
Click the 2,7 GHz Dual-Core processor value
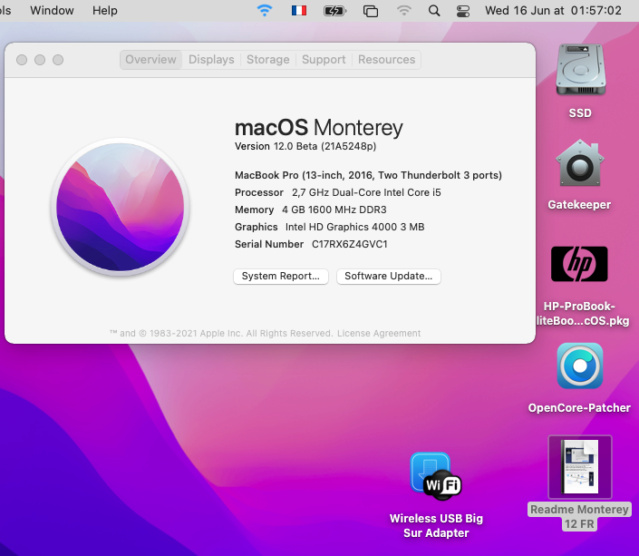366,192
